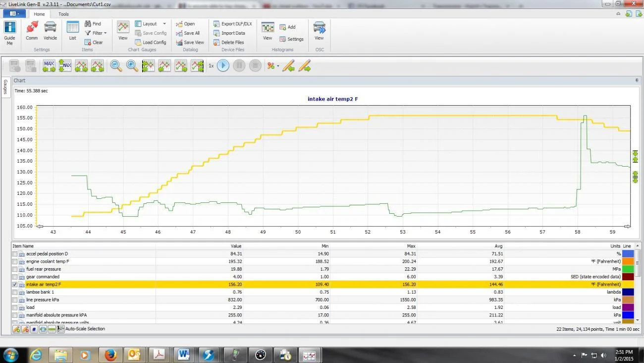The width and height of the screenshot is (644, 363).
Task: Click Import Data
Action: [229, 33]
